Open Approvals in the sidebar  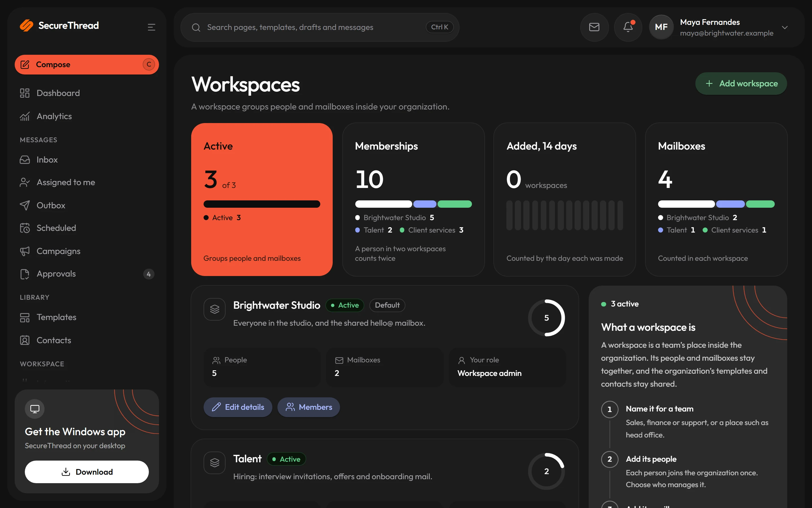(87, 274)
